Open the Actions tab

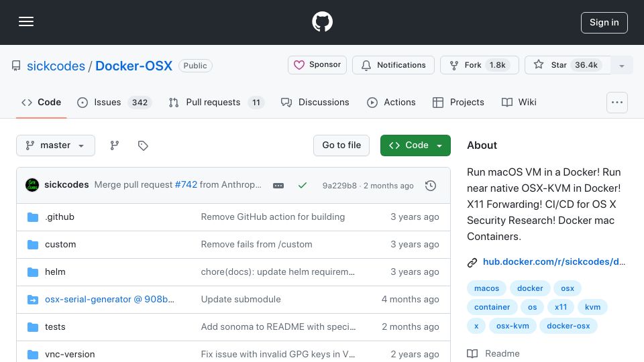point(391,102)
